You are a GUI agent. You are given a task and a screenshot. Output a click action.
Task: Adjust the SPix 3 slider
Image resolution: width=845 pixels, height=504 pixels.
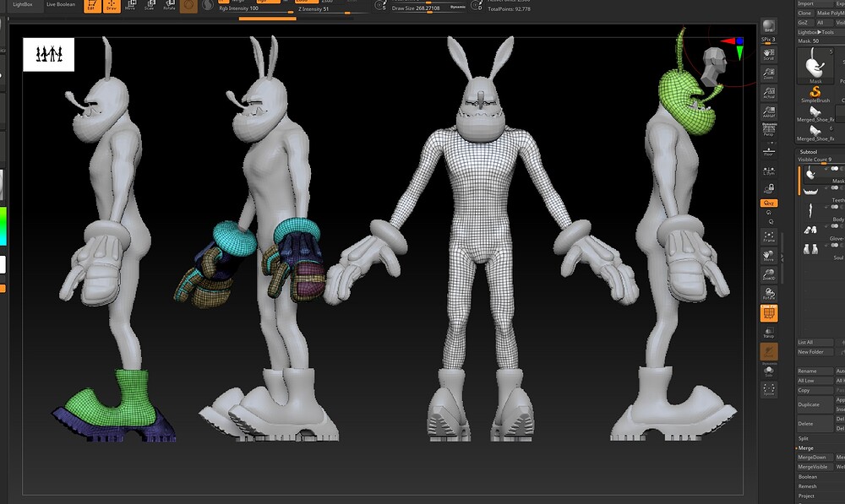[x=768, y=40]
